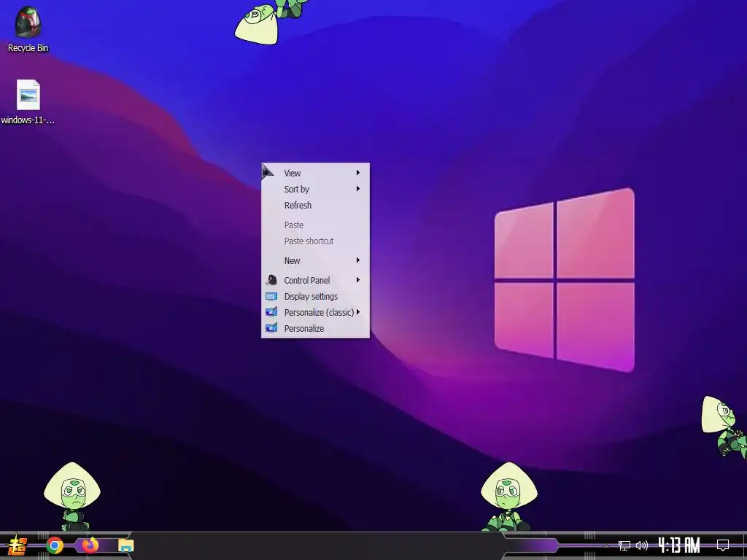The image size is (747, 560).
Task: Open the Sort by submenu
Action: pos(315,189)
